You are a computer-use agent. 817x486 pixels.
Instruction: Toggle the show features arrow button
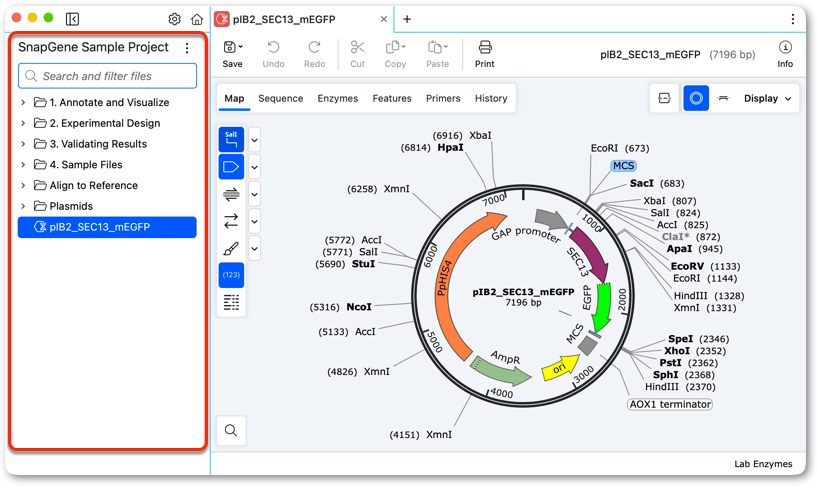pyautogui.click(x=231, y=167)
